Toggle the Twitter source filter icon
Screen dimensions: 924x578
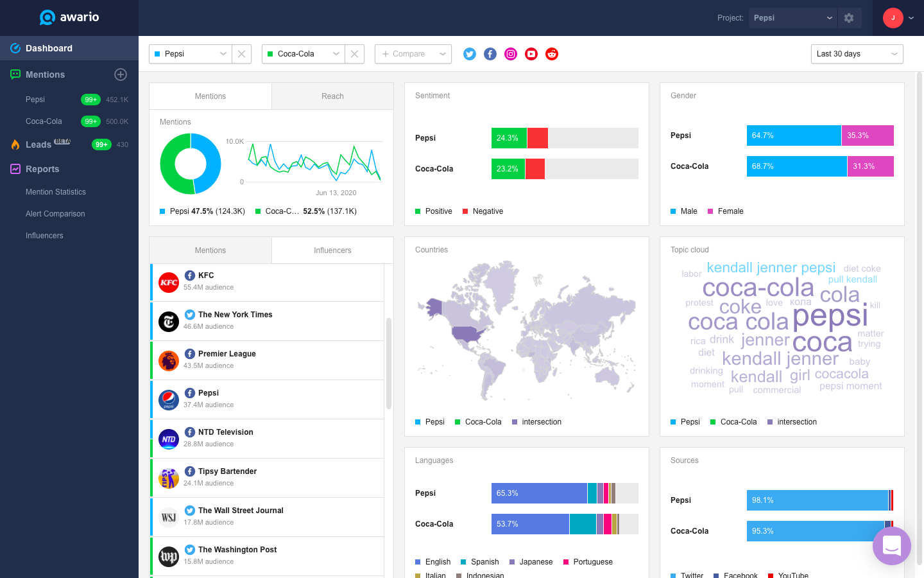(x=470, y=54)
